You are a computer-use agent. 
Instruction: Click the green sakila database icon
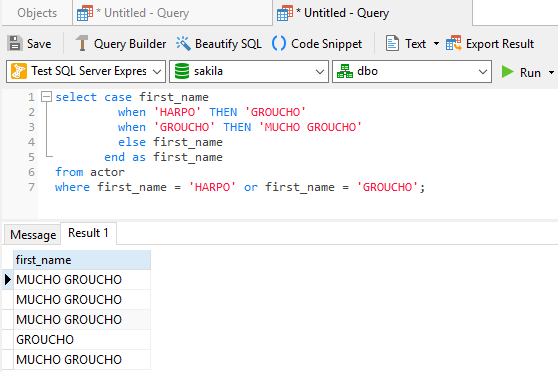pos(182,71)
